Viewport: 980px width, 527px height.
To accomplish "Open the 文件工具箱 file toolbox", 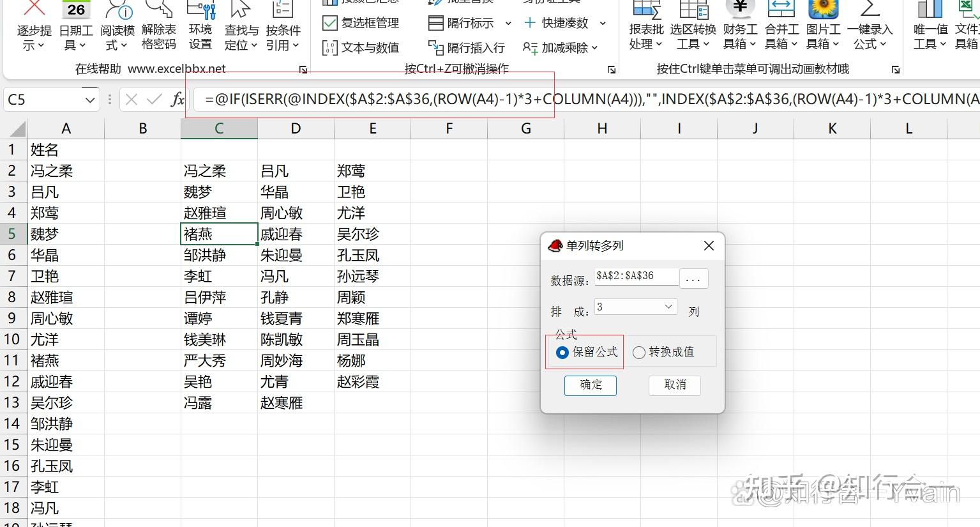I will (967, 26).
